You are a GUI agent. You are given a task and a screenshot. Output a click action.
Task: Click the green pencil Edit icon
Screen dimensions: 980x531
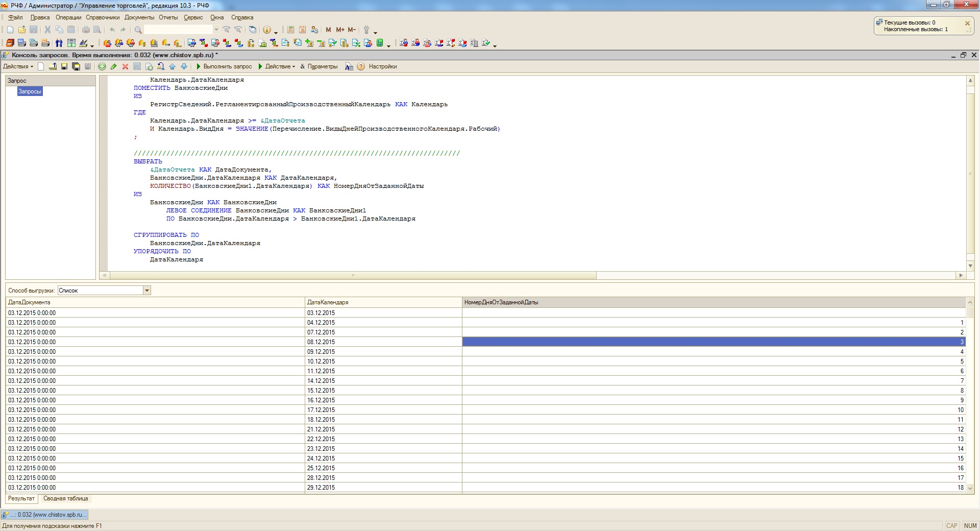click(113, 66)
